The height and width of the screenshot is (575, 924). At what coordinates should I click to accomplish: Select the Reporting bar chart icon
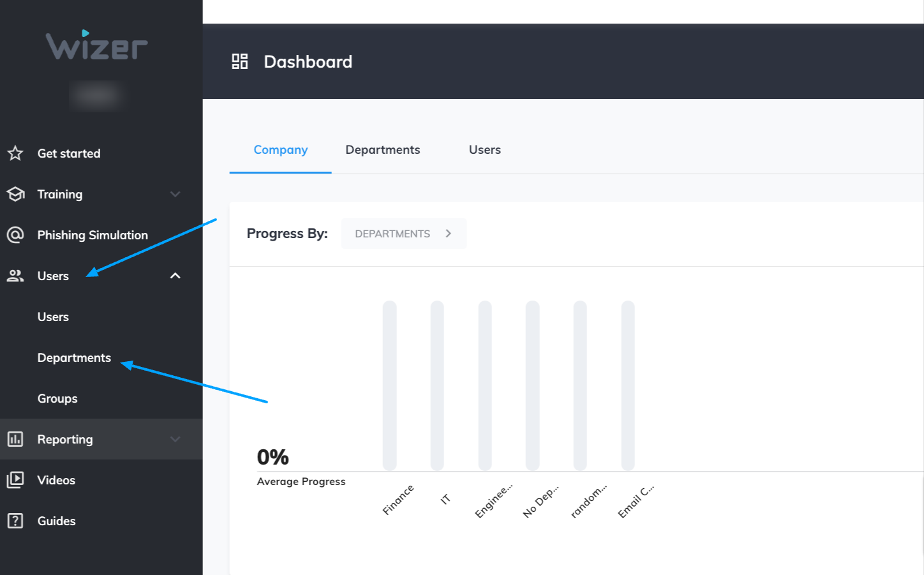[15, 439]
